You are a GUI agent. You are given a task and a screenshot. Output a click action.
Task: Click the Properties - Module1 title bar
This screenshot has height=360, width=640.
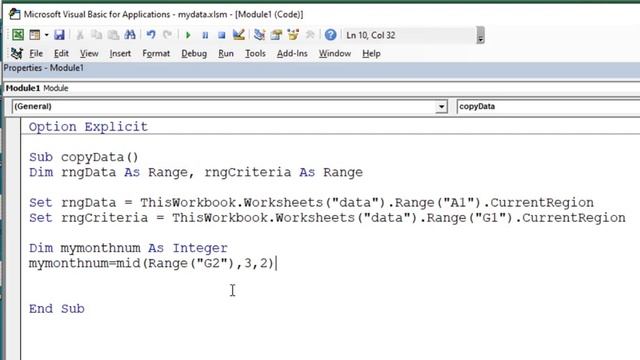(322, 68)
